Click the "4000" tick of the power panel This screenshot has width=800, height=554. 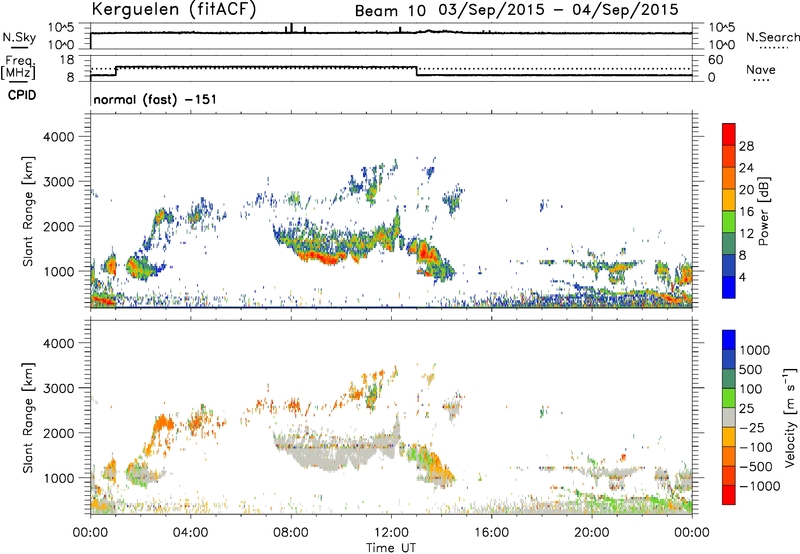point(58,137)
